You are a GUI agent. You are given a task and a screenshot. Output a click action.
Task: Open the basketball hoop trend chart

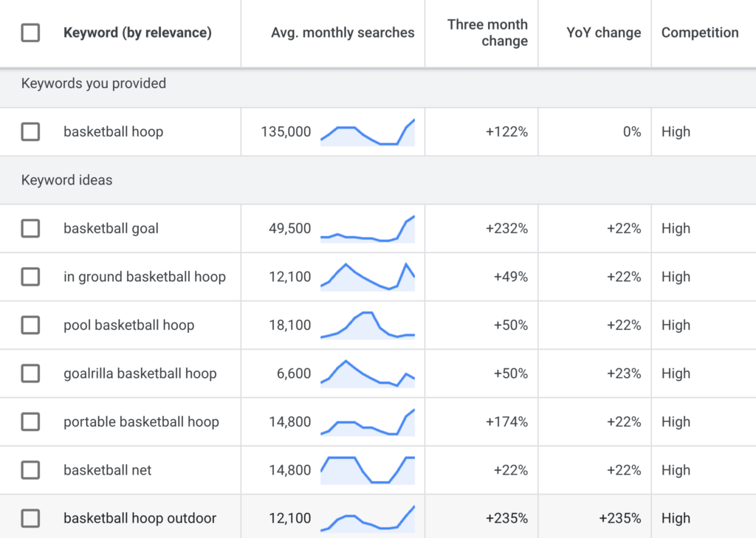coord(368,131)
